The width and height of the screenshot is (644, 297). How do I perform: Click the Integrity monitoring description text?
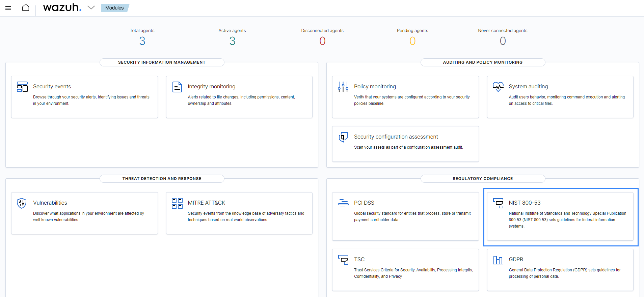(x=241, y=100)
